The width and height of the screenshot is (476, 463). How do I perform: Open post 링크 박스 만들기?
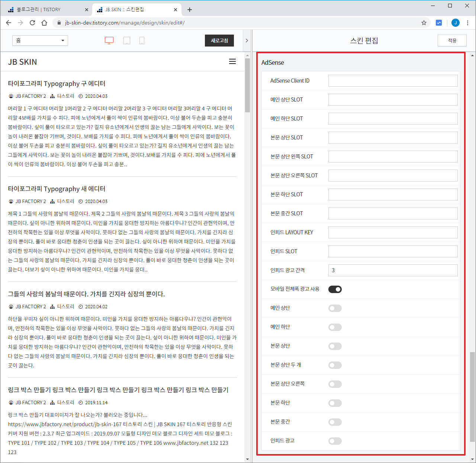pyautogui.click(x=118, y=390)
